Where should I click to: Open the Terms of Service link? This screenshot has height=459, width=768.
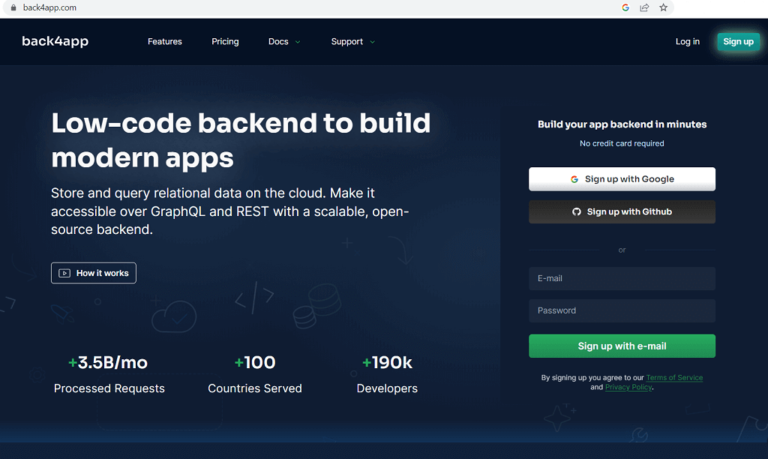(674, 378)
